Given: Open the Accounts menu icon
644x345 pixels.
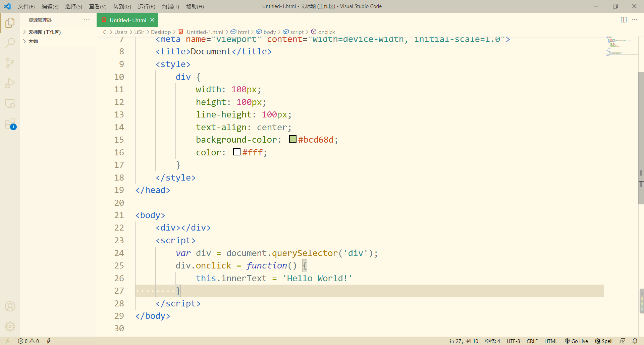Looking at the screenshot, I should tap(10, 306).
